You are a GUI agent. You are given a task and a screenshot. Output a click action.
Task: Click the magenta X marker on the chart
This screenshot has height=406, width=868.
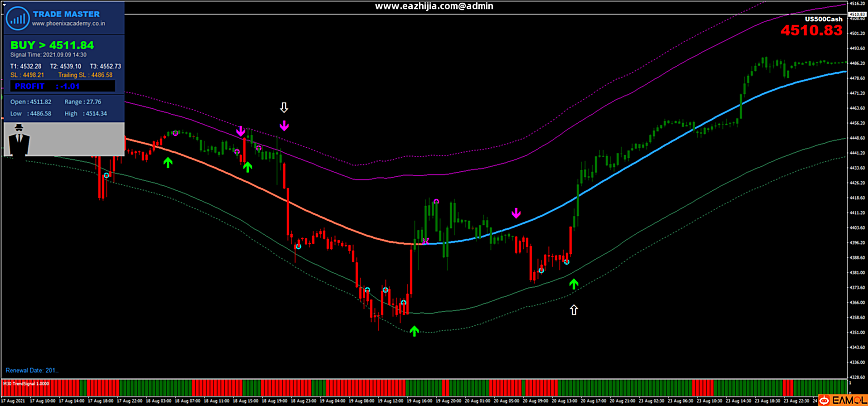425,242
